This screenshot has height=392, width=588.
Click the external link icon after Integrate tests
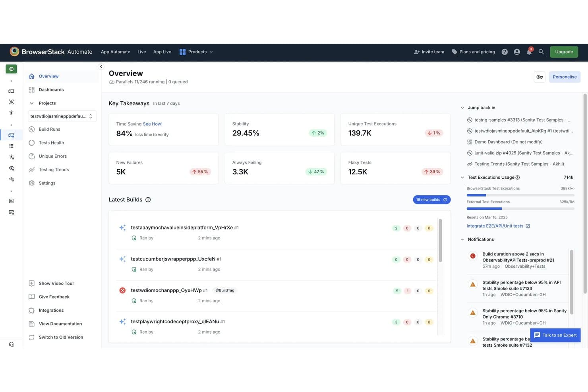528,226
